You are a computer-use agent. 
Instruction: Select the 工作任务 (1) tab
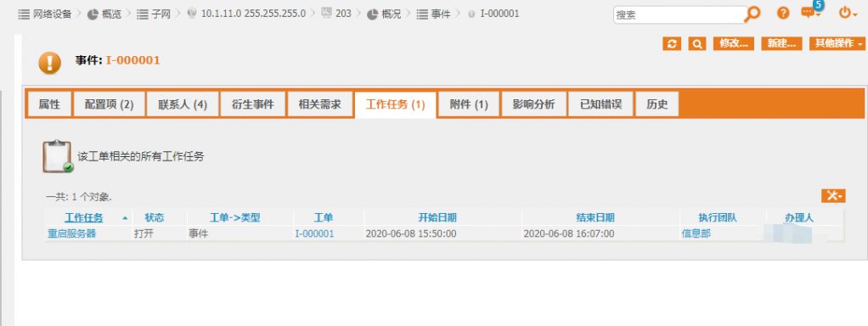coord(395,104)
